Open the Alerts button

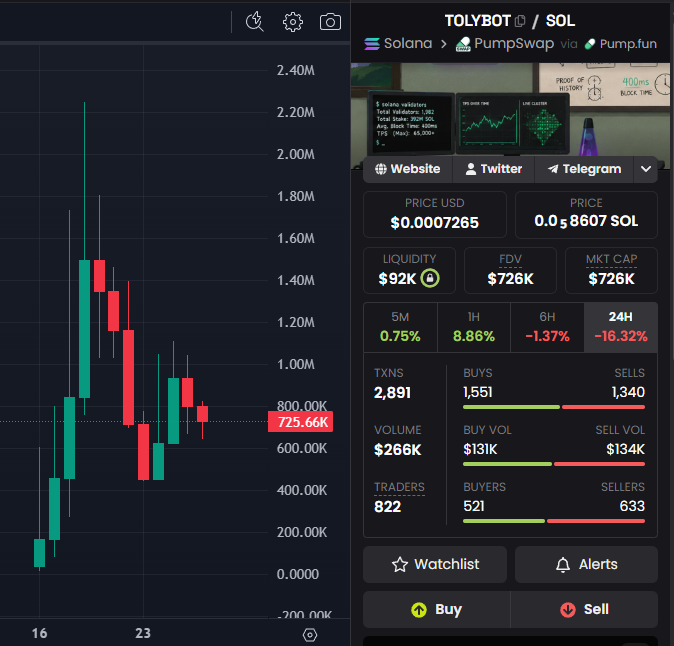586,564
